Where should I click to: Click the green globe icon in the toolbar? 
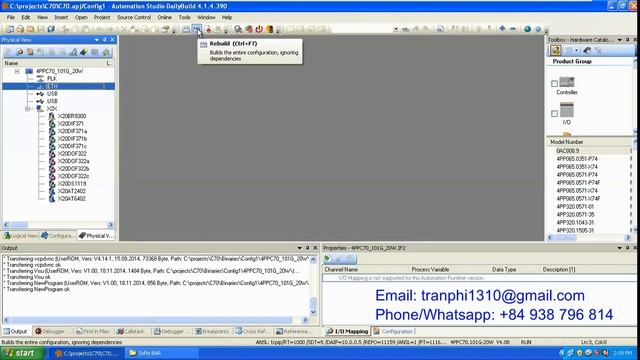(x=527, y=29)
